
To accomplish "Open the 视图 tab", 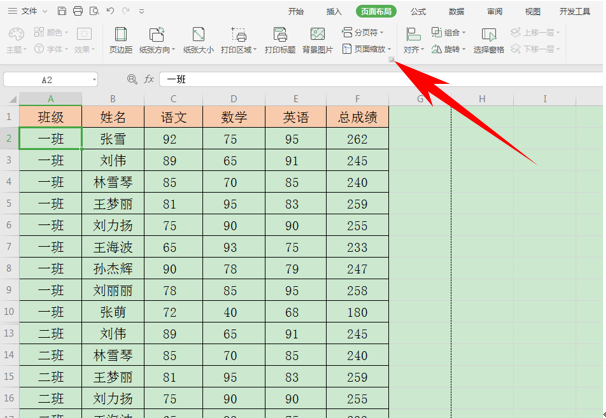I will pos(533,12).
